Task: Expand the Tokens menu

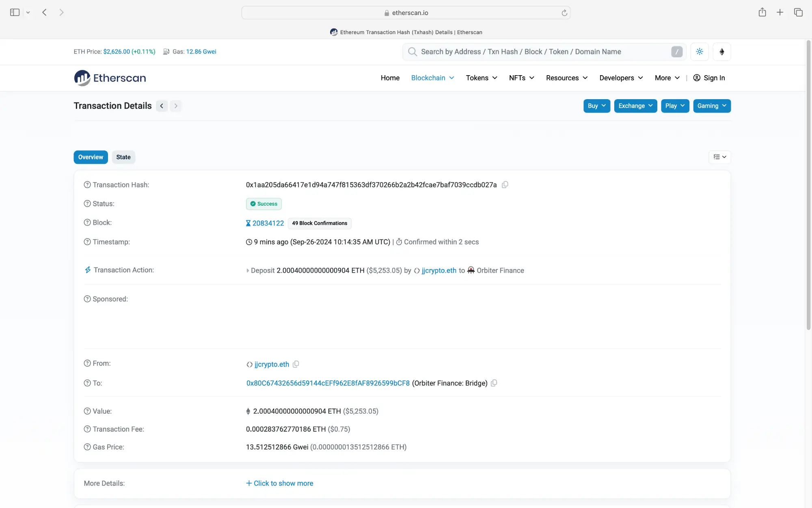Action: point(482,78)
